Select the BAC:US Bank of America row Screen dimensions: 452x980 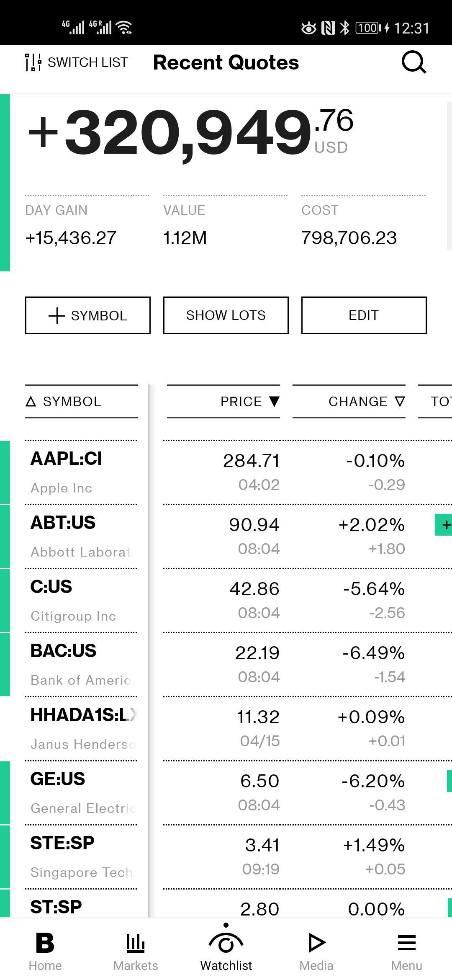(x=82, y=665)
